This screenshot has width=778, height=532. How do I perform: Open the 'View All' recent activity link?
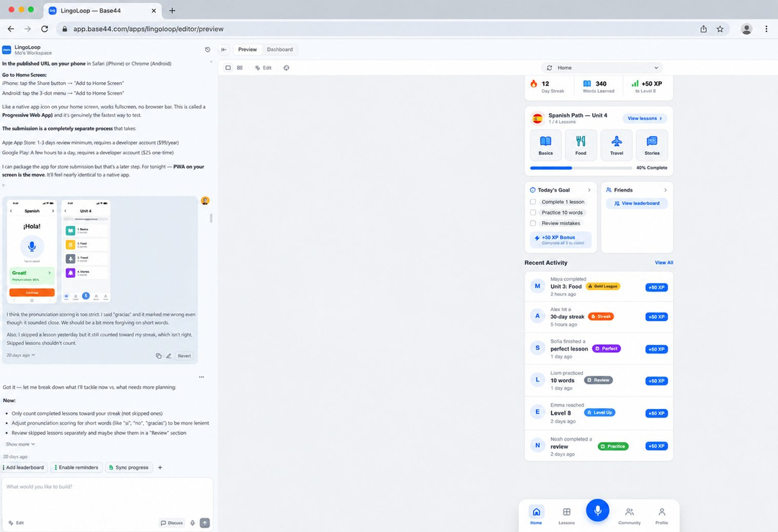664,263
